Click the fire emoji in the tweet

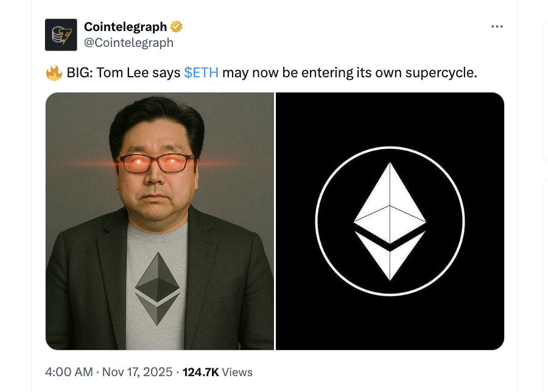(54, 72)
